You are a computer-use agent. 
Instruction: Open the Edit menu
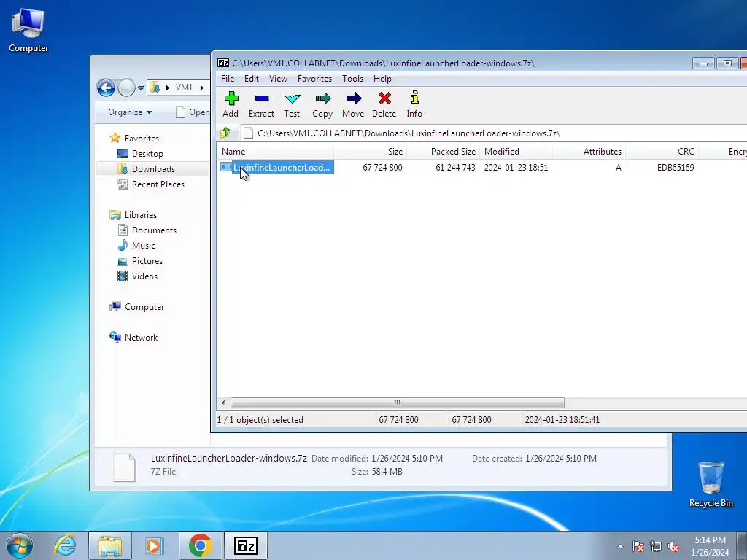[252, 79]
